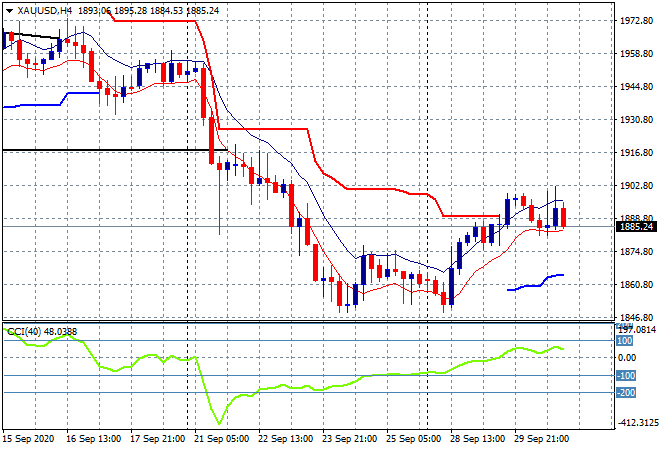Viewport: 660px width, 450px height.
Task: Click the 17 Sep 21:00 time label
Action: coord(157,439)
